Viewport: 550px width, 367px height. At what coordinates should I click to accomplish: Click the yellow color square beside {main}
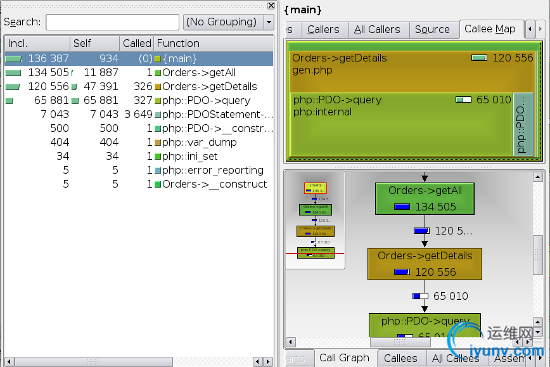point(158,59)
